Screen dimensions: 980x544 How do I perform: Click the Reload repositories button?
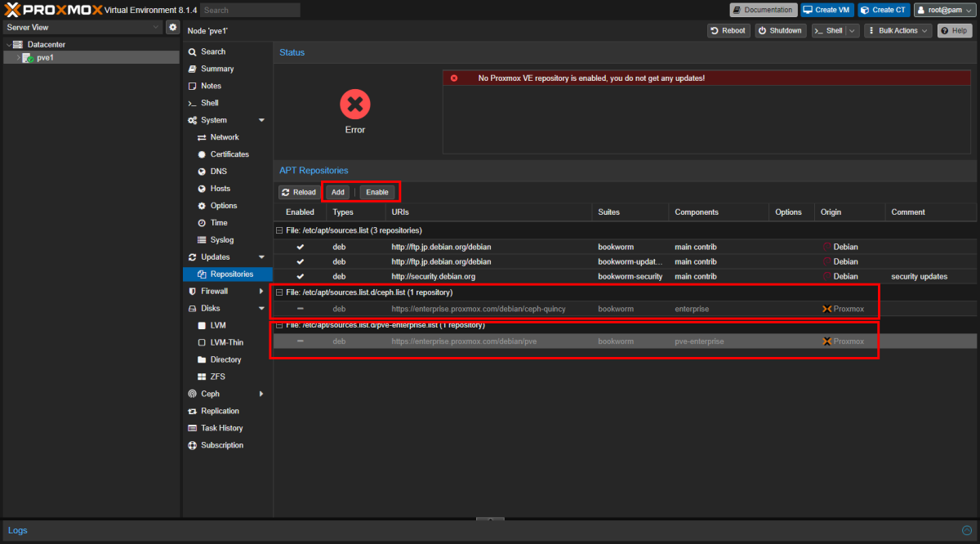pos(299,193)
